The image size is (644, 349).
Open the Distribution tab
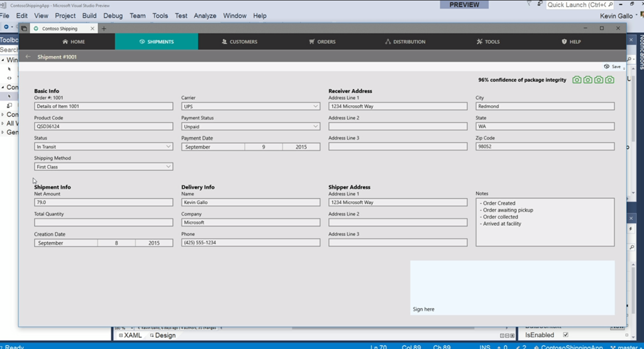[x=405, y=42]
